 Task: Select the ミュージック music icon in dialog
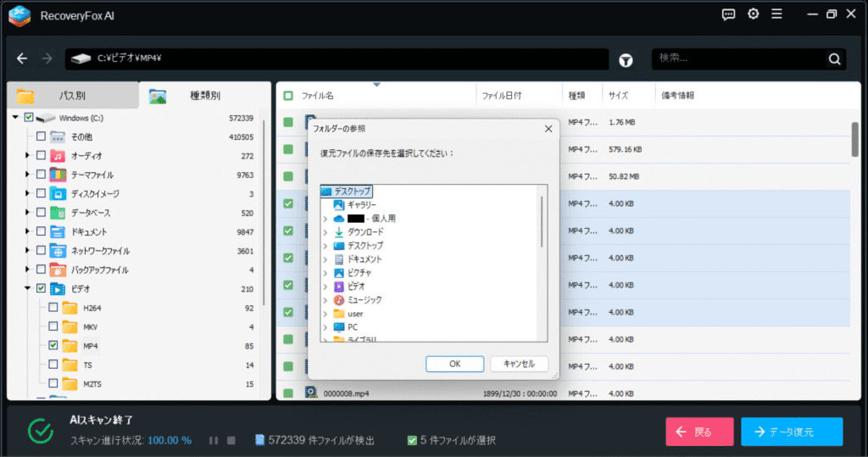tap(339, 300)
